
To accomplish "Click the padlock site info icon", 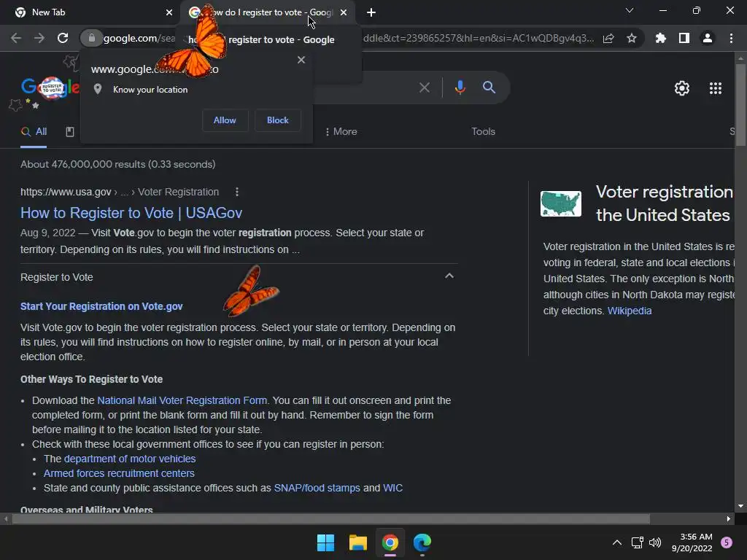I will click(x=91, y=38).
